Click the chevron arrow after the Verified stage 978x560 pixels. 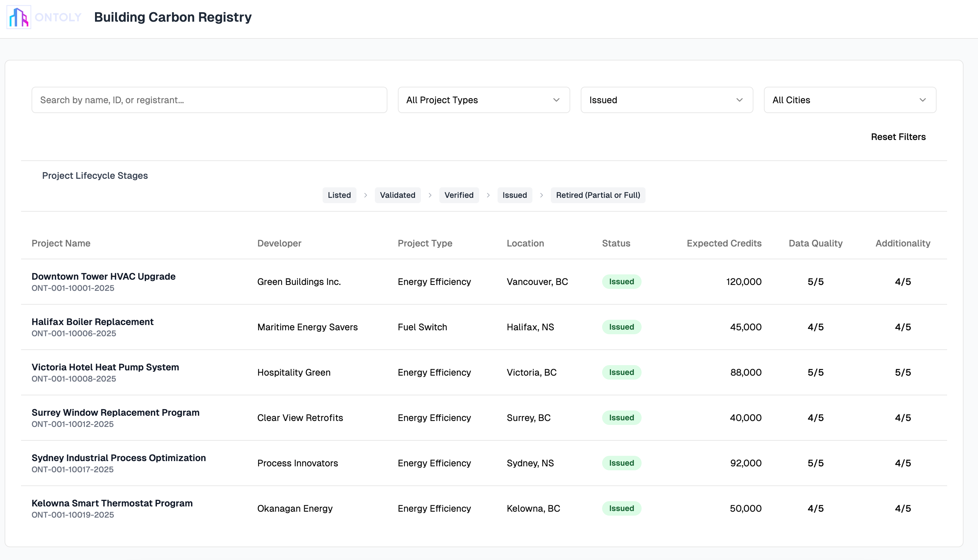click(488, 196)
